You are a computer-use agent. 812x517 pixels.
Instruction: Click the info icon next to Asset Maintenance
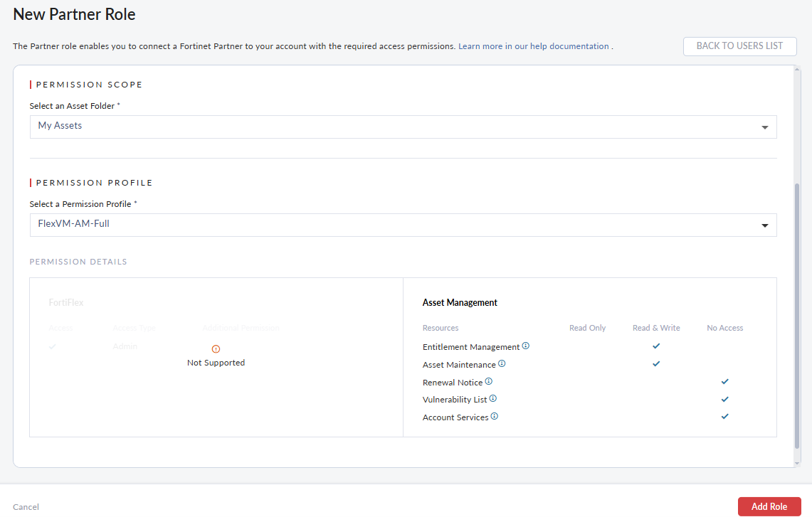coord(502,363)
